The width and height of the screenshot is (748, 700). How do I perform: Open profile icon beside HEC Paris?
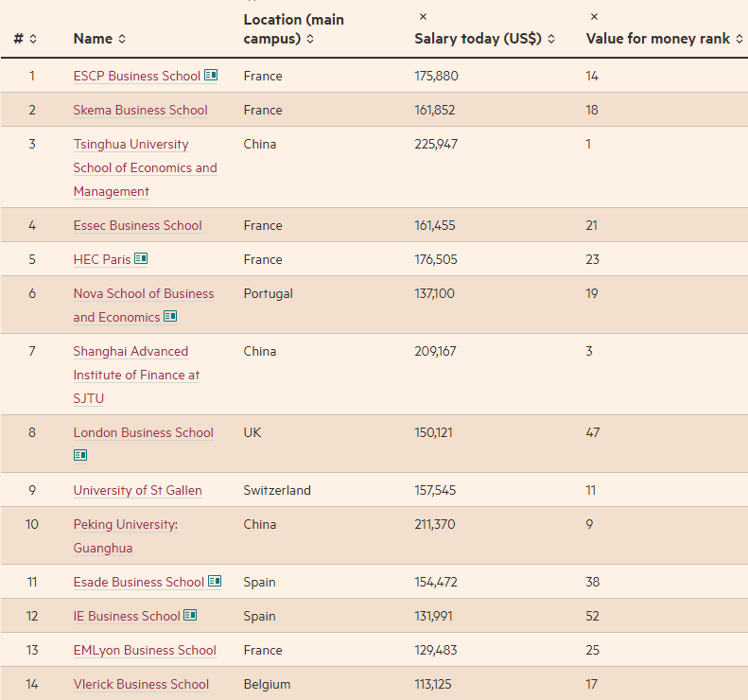[141, 258]
